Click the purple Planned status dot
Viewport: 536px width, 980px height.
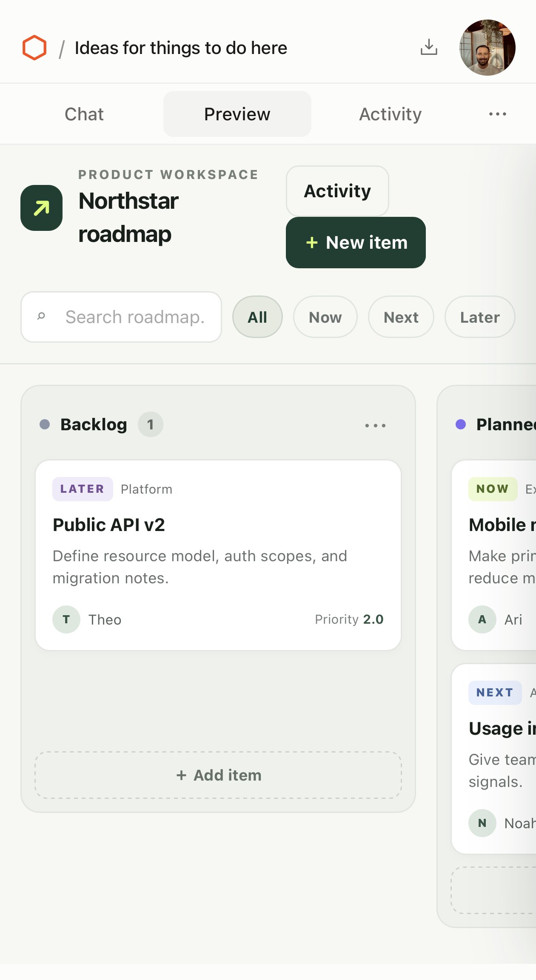click(461, 424)
